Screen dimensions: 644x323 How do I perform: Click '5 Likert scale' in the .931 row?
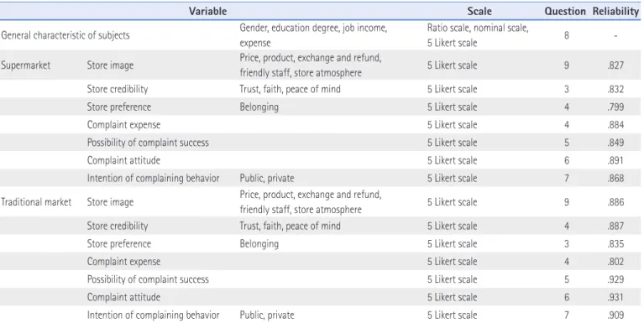[453, 297]
